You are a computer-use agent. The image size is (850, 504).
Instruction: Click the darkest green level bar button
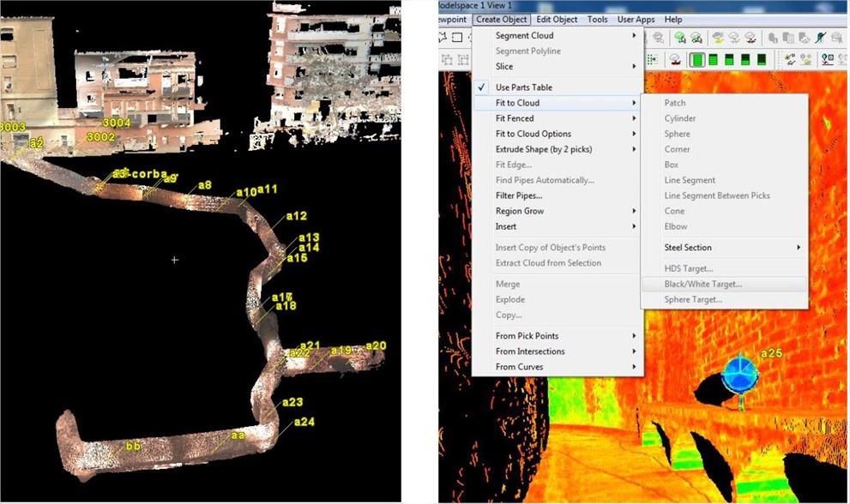pyautogui.click(x=762, y=60)
